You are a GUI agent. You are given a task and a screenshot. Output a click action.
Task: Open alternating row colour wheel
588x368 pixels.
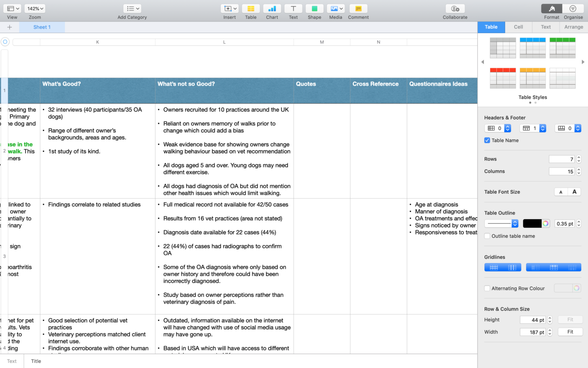coord(577,288)
